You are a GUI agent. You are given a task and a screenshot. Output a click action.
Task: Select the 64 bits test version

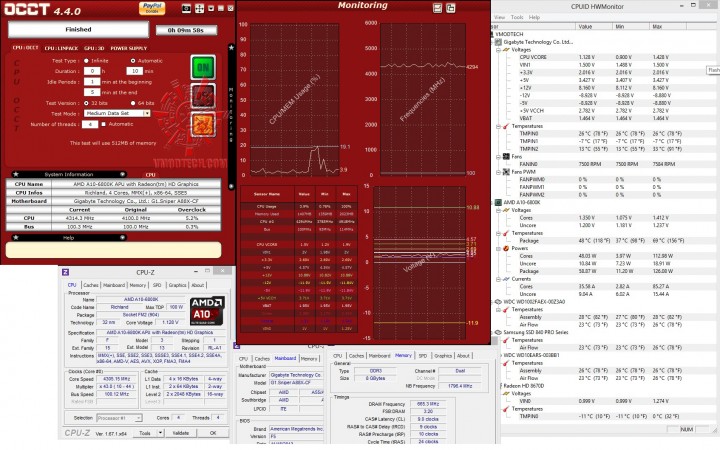(133, 103)
